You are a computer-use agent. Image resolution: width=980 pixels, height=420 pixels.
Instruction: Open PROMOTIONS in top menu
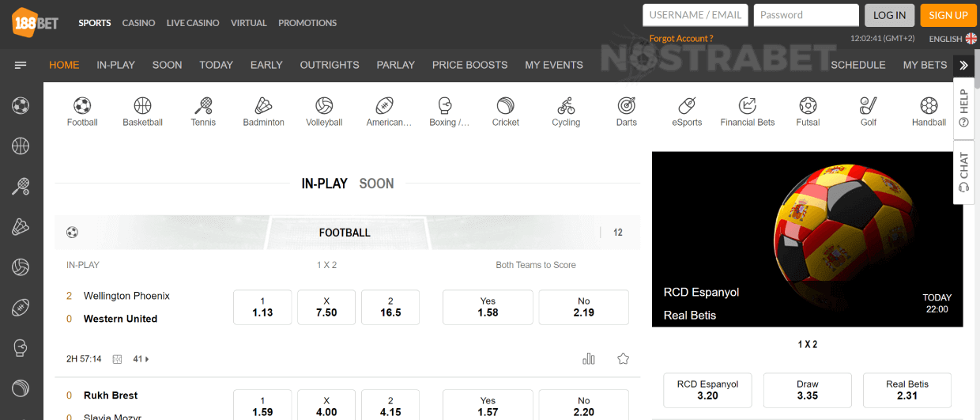[x=307, y=23]
